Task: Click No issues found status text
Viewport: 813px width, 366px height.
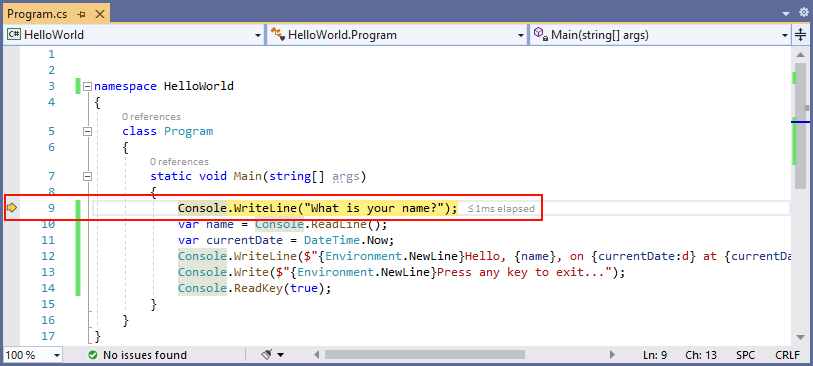Action: (x=145, y=355)
